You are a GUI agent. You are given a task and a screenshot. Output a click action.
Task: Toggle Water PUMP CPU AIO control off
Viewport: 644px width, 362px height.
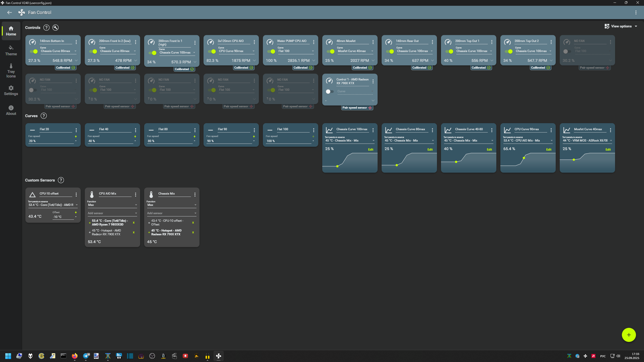(271, 52)
